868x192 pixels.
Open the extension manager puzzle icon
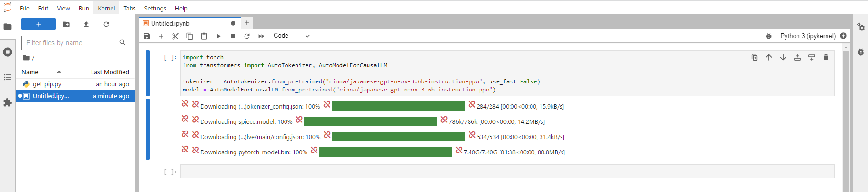point(8,102)
